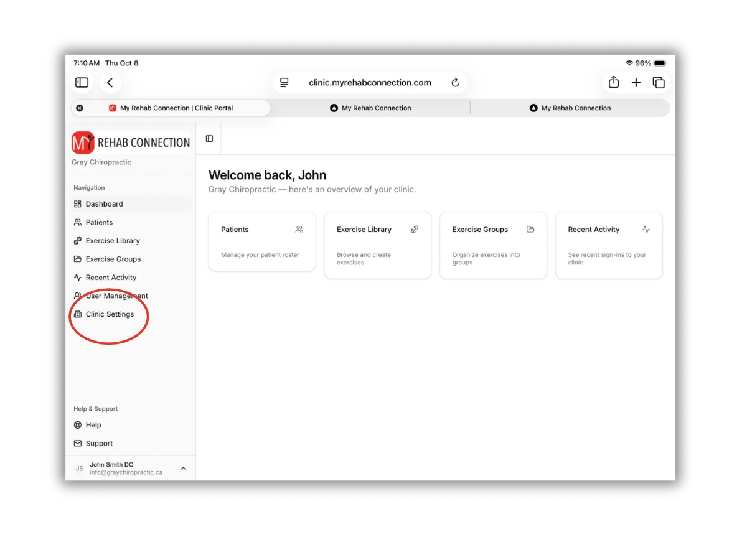The width and height of the screenshot is (747, 560).
Task: Click the pulse icon on Recent Activity card
Action: [646, 230]
